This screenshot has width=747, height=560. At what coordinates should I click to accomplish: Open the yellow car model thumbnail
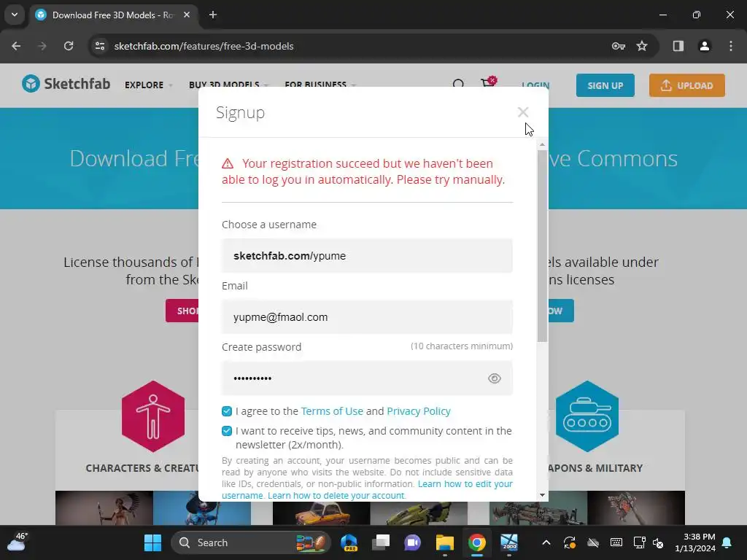(321, 513)
